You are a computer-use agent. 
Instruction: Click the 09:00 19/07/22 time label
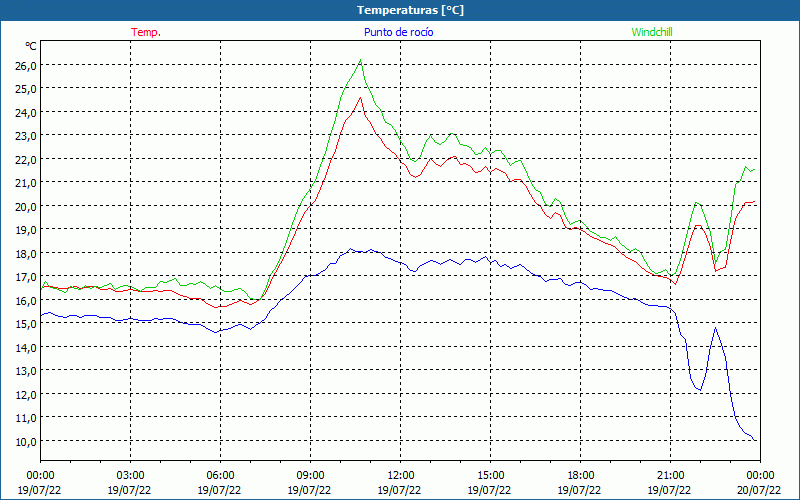[x=310, y=483]
